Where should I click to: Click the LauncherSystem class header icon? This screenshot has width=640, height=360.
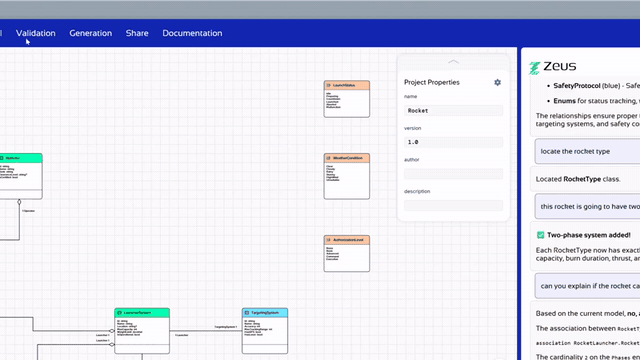(x=119, y=313)
